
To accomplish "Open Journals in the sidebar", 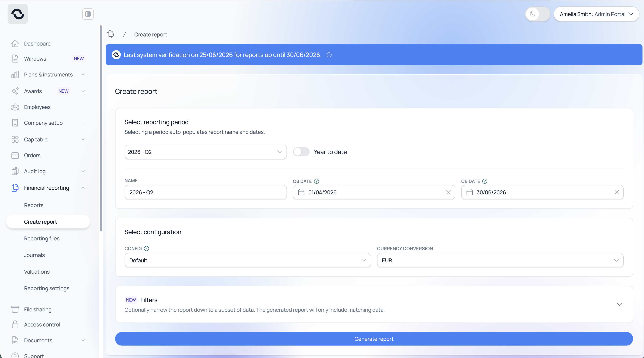I will click(34, 255).
